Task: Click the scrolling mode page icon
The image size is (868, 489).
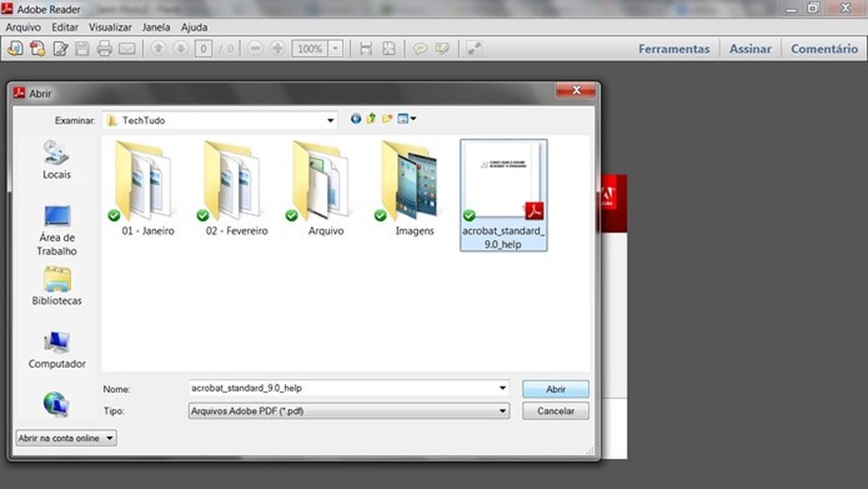Action: click(x=366, y=49)
